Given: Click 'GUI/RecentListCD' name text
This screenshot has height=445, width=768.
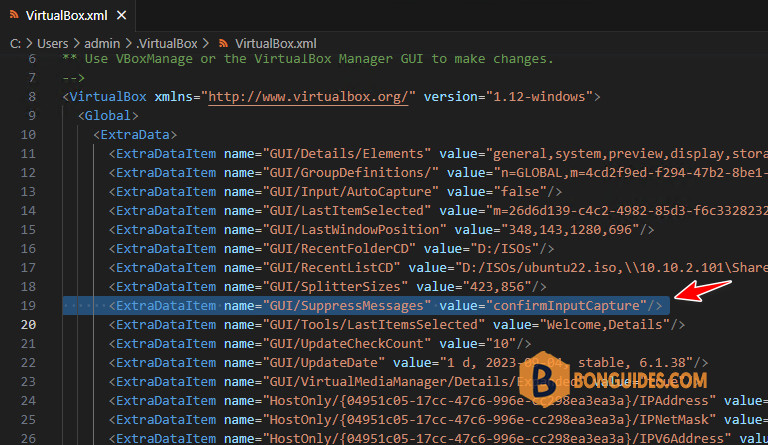Looking at the screenshot, I should (x=331, y=269).
